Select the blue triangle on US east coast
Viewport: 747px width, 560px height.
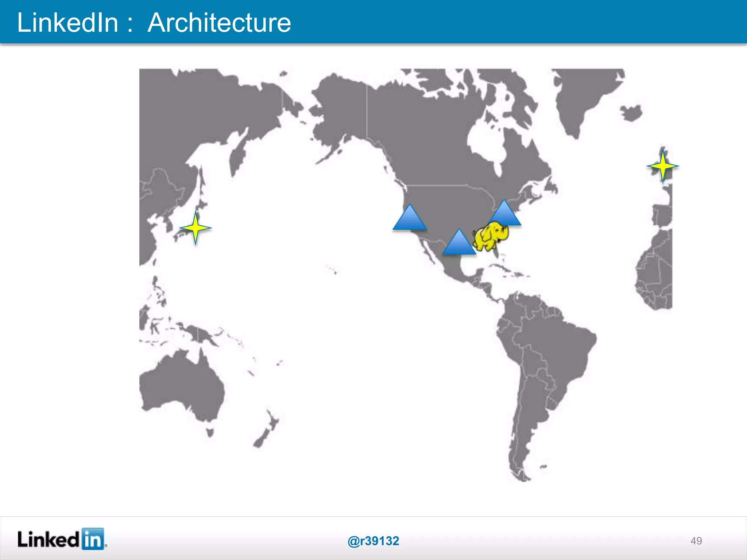[505, 213]
